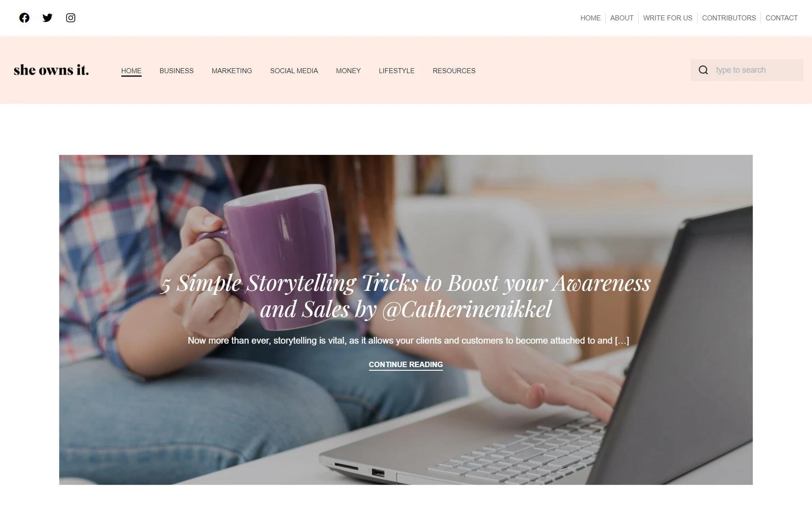
Task: Open the RESOURCES menu item
Action: point(454,71)
